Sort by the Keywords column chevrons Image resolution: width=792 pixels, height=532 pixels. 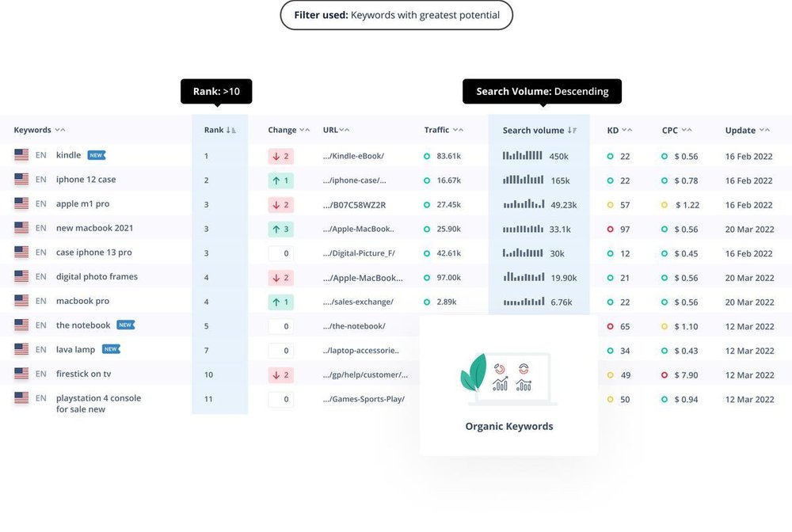(x=60, y=130)
